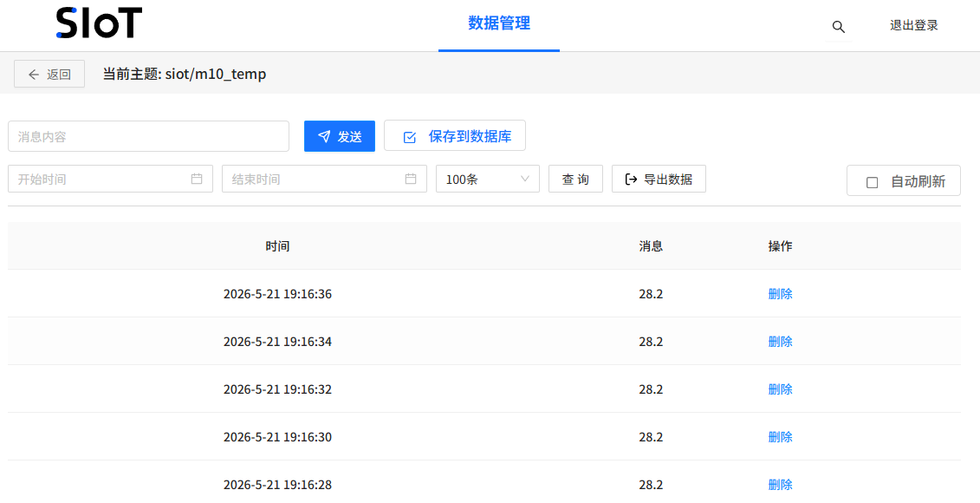
Task: Delete the 19:16:36 record
Action: [x=780, y=293]
